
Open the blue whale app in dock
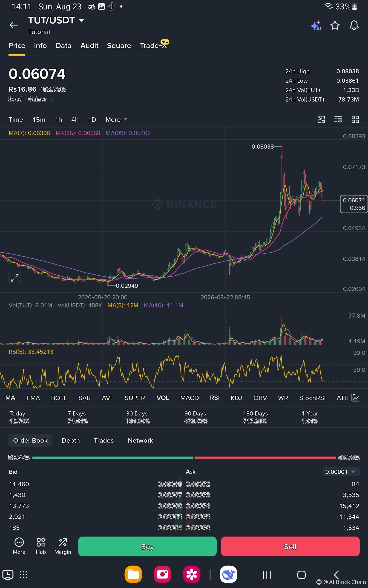click(228, 574)
